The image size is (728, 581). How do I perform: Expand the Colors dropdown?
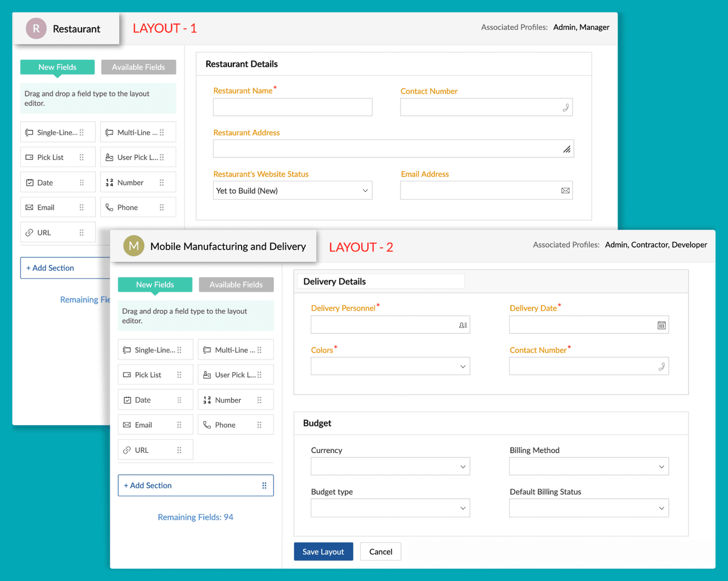(390, 366)
